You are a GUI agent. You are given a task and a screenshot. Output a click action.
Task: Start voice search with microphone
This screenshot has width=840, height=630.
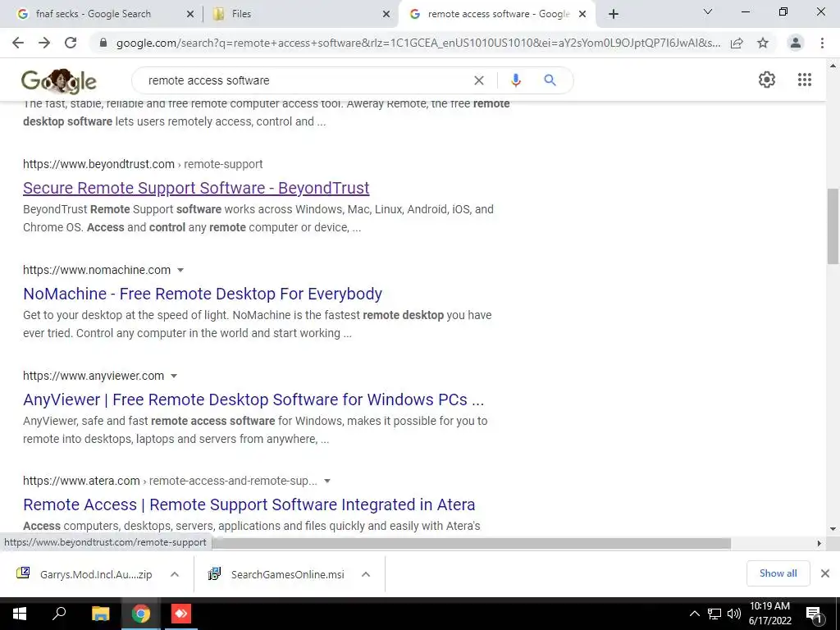515,80
